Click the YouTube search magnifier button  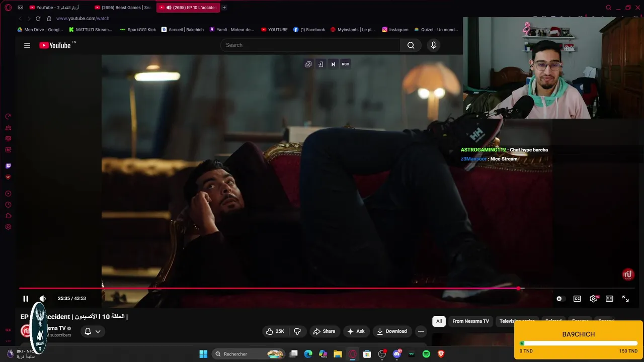click(x=411, y=45)
